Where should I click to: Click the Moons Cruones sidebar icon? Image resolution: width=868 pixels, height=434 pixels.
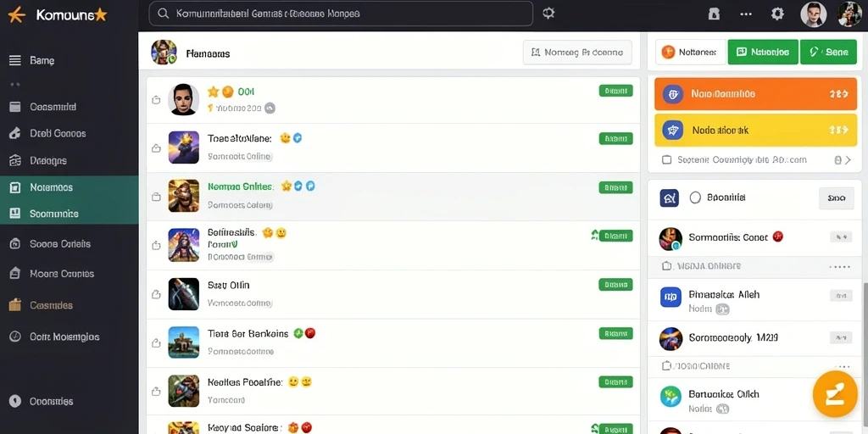coord(15,274)
